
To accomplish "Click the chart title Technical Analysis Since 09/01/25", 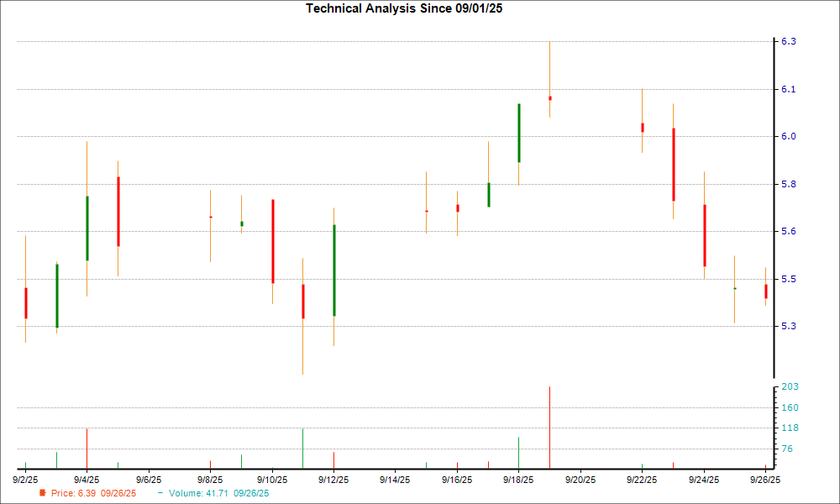I will coord(409,8).
